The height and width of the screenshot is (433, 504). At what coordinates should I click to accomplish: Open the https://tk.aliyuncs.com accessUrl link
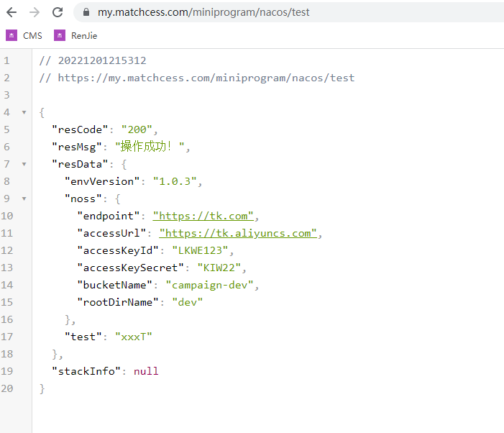pos(238,233)
